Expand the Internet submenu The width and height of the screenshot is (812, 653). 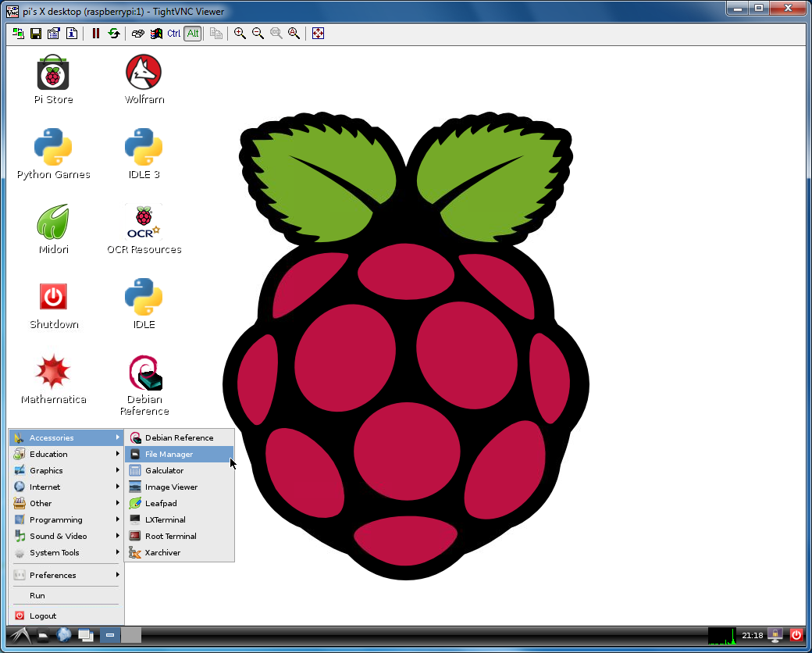[x=66, y=487]
